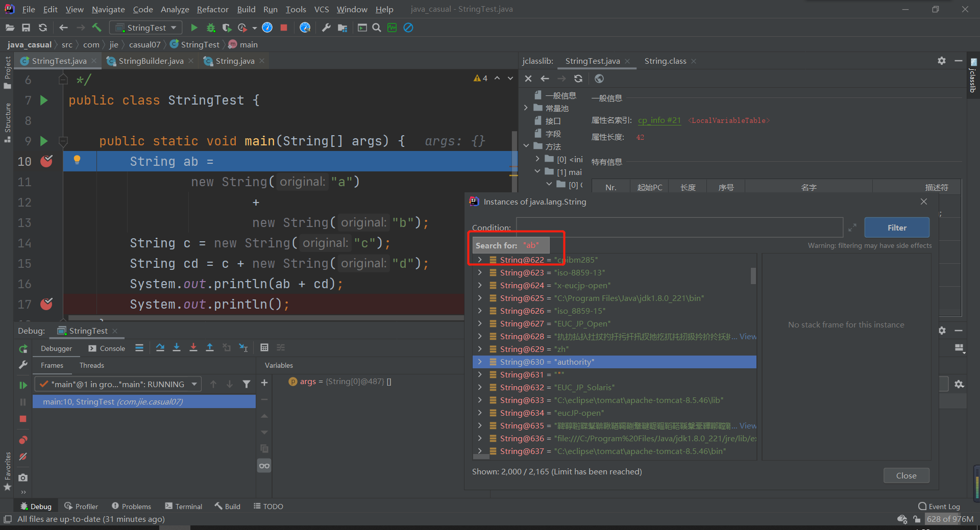Image resolution: width=980 pixels, height=530 pixels.
Task: Show intention bulb on line 10
Action: coord(77,160)
